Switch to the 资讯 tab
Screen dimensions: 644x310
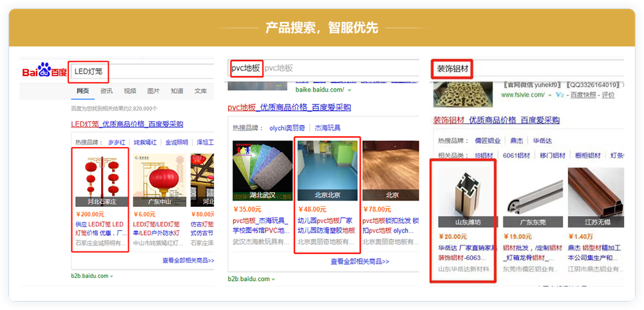tap(106, 91)
